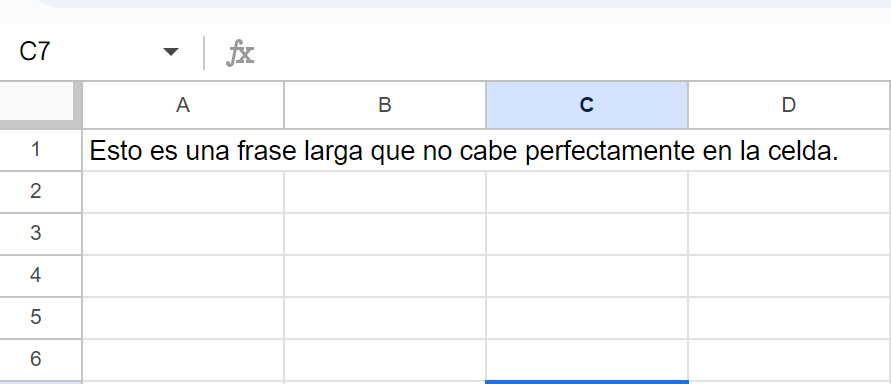Viewport: 891px width, 384px height.
Task: Open the Name Box dropdown arrow
Action: 170,52
